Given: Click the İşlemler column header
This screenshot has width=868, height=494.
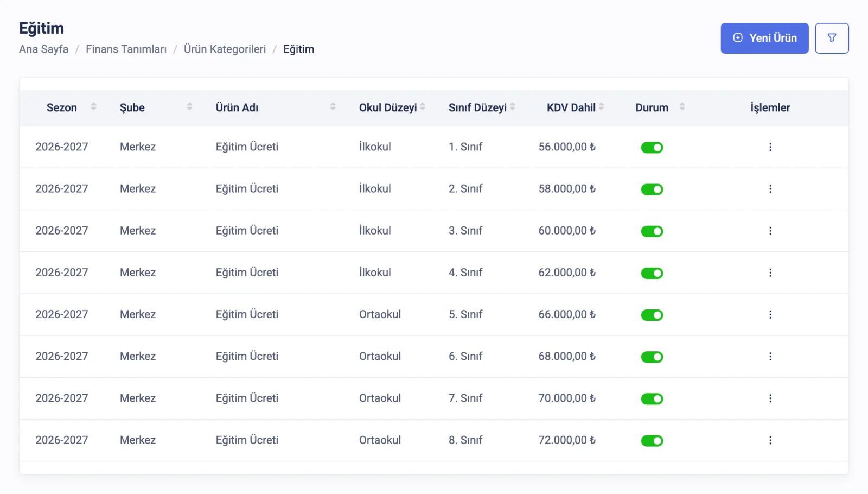Looking at the screenshot, I should pyautogui.click(x=770, y=107).
